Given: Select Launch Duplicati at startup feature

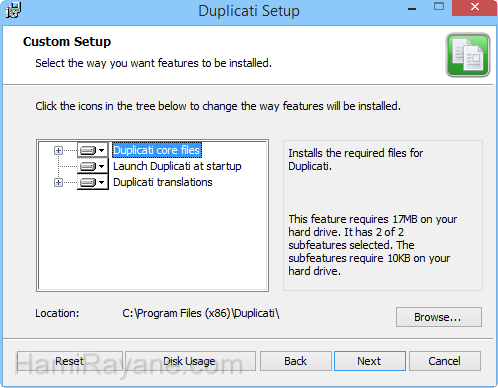Looking at the screenshot, I should (x=177, y=166).
